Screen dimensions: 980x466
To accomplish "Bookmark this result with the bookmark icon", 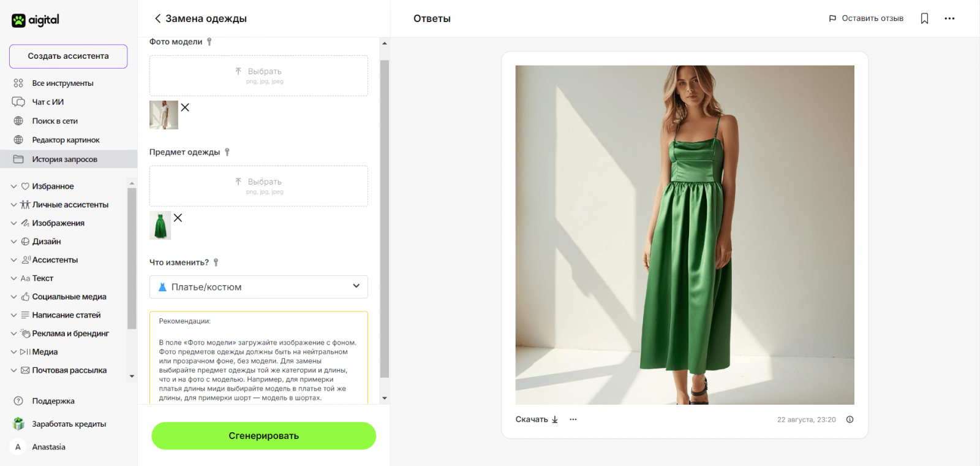I will tap(925, 18).
